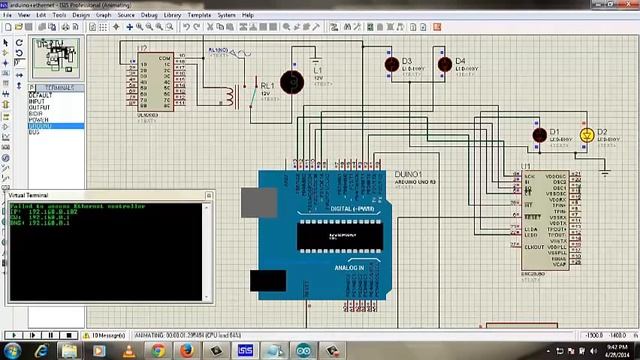Select DEFAULT terminal in list
This screenshot has width=640, height=360.
pyautogui.click(x=56, y=95)
